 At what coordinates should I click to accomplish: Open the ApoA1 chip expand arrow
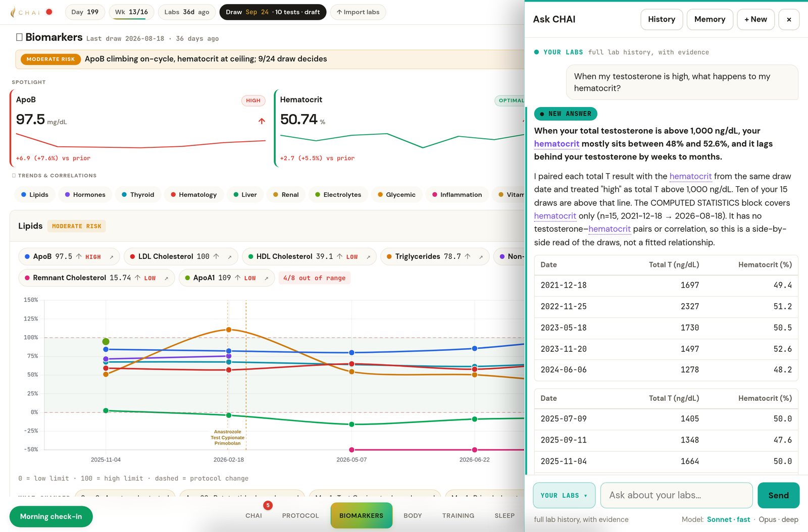(x=267, y=278)
